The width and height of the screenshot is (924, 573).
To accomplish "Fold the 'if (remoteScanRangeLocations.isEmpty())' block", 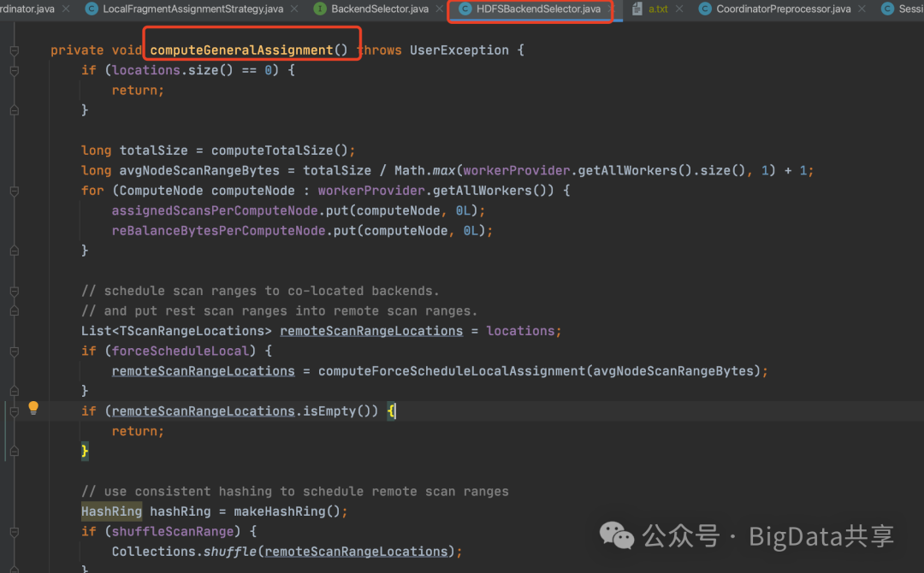I will [15, 411].
